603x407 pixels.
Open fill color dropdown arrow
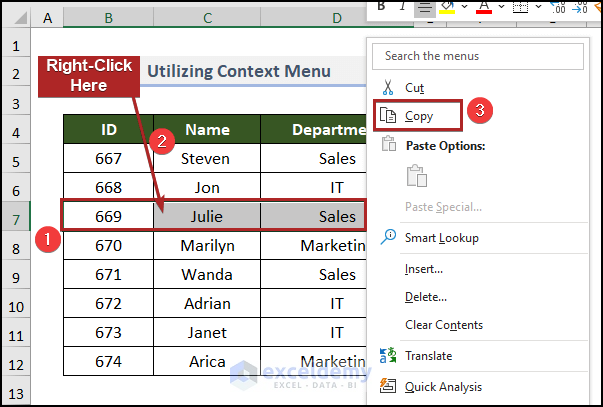465,7
